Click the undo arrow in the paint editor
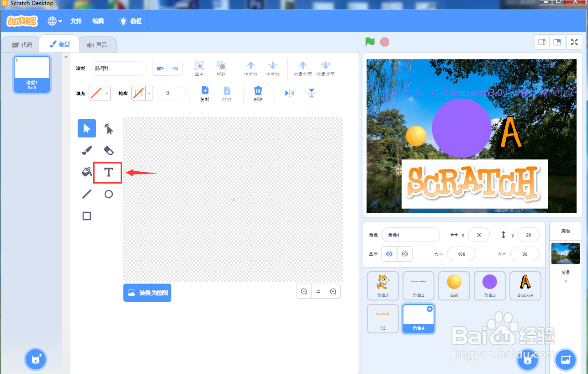Image resolution: width=588 pixels, height=374 pixels. 160,68
